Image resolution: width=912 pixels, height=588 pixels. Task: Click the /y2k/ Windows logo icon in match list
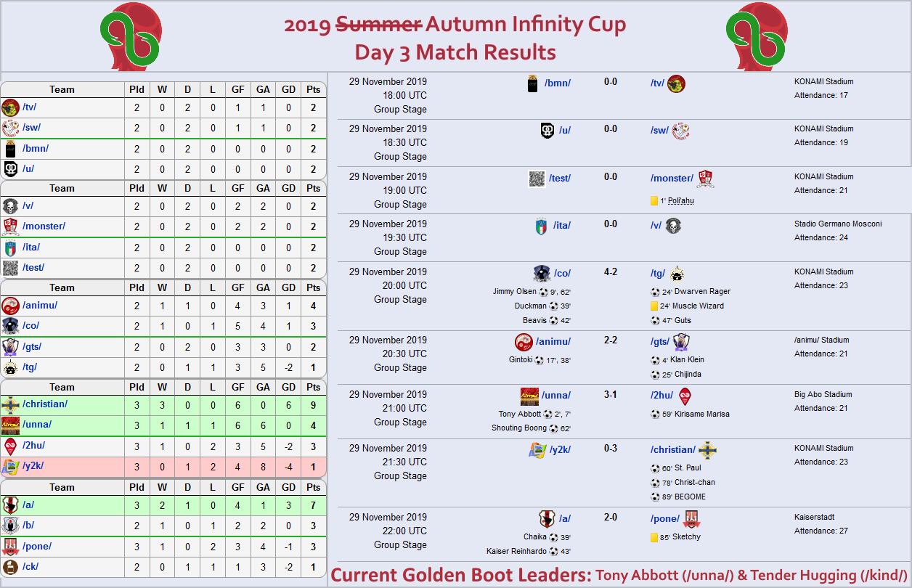point(537,450)
